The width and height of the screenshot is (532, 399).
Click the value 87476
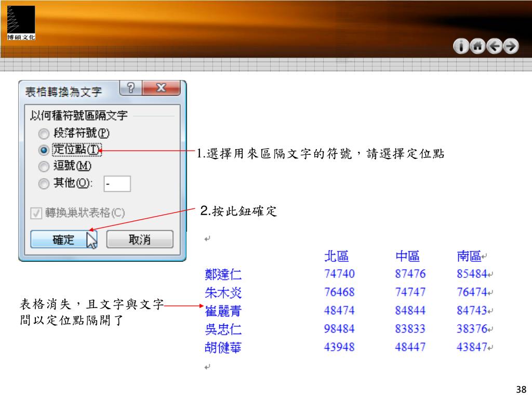point(410,274)
